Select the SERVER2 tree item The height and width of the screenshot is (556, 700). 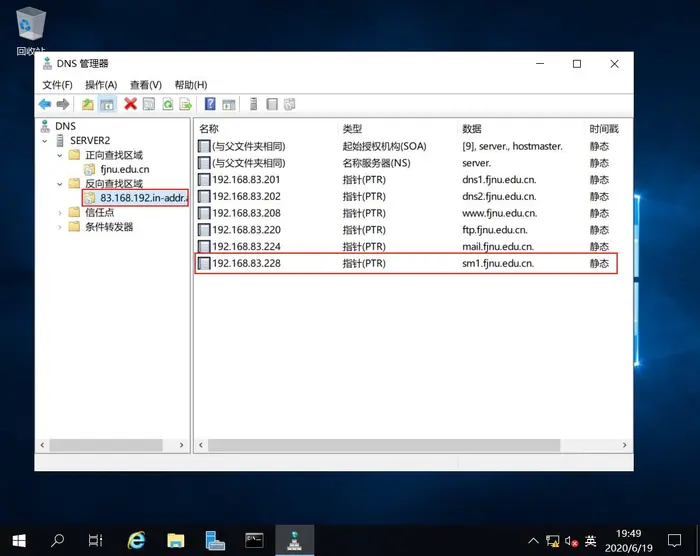pyautogui.click(x=90, y=141)
